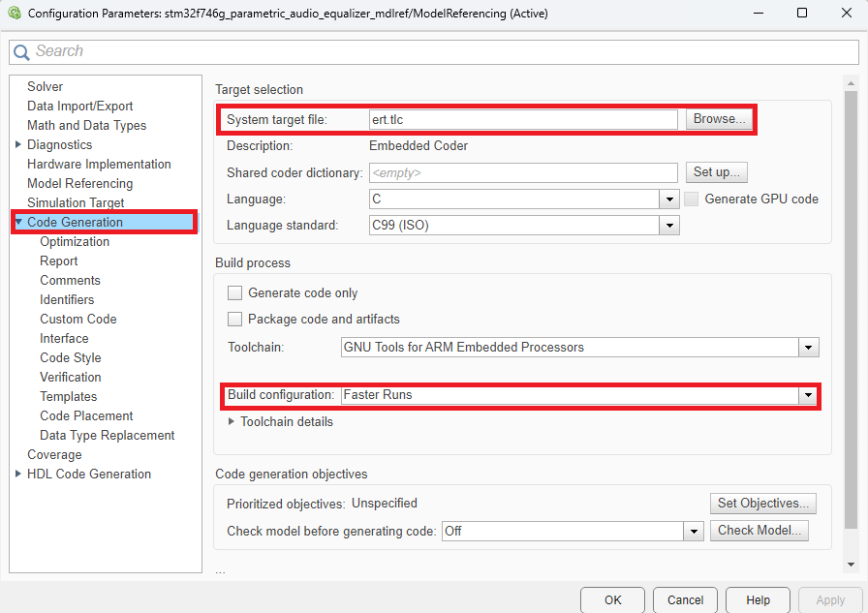Click the Browse button for system target file
Screen dimensions: 868x613
point(718,118)
